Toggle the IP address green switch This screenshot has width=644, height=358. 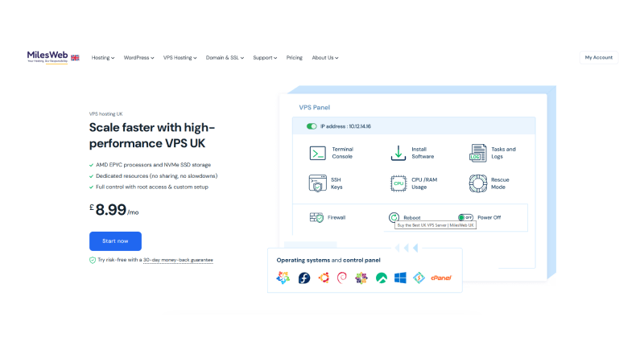(x=312, y=126)
